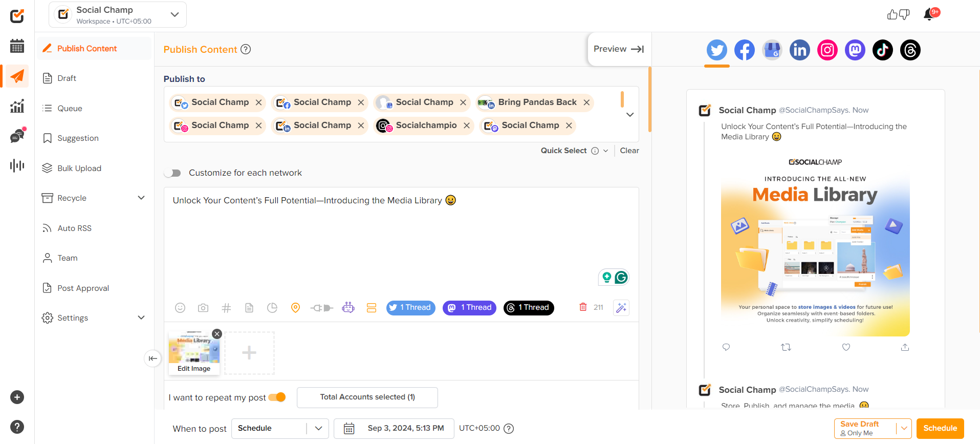Open the Suggestion menu item

tap(78, 138)
